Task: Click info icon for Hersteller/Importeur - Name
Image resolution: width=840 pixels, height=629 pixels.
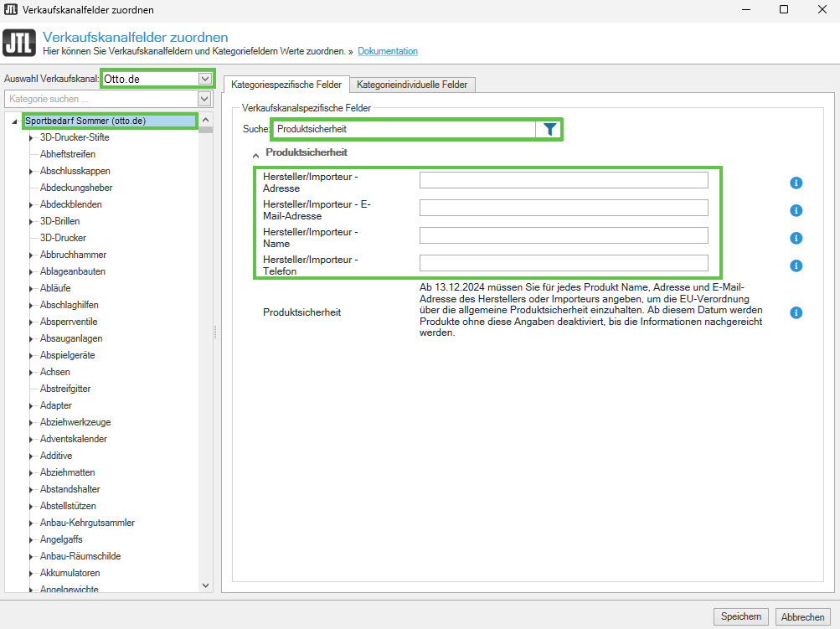Action: coord(796,238)
